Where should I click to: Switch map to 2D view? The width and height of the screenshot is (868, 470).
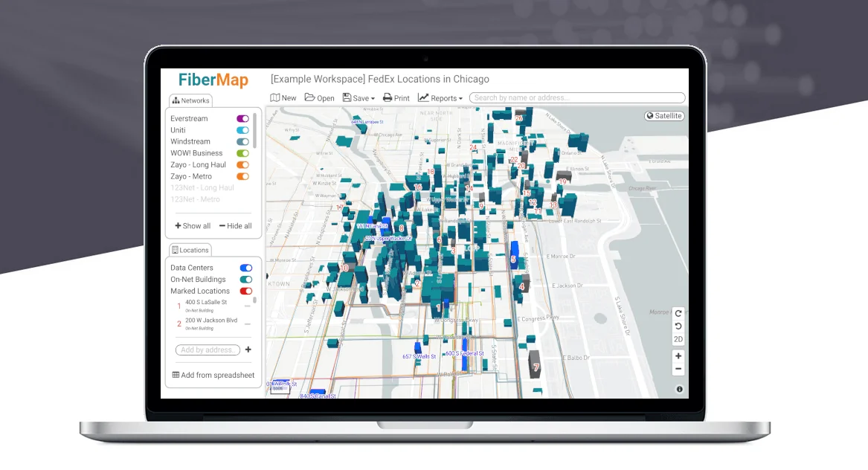click(678, 339)
